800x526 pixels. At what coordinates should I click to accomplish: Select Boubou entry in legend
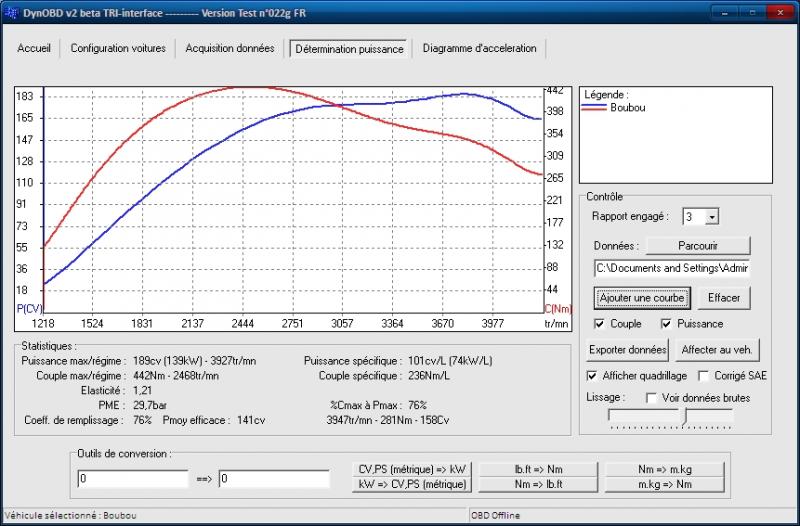tap(628, 108)
